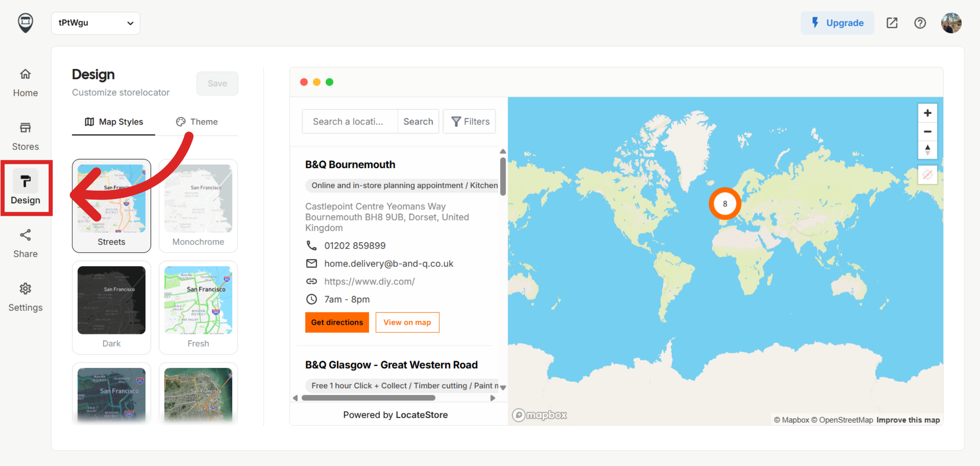Screen dimensions: 980x466
Task: Zoom in on the map
Action: click(928, 113)
